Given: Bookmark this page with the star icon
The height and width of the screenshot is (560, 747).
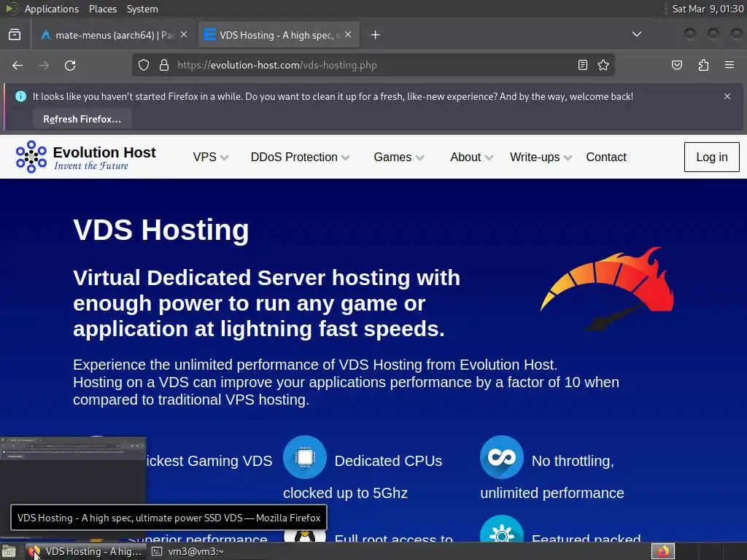Looking at the screenshot, I should pos(603,65).
